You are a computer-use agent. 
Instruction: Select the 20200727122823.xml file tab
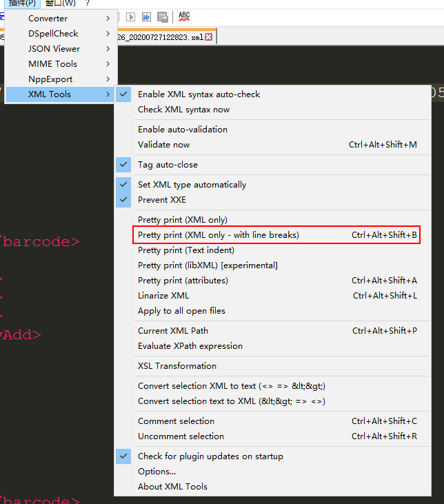[x=165, y=37]
